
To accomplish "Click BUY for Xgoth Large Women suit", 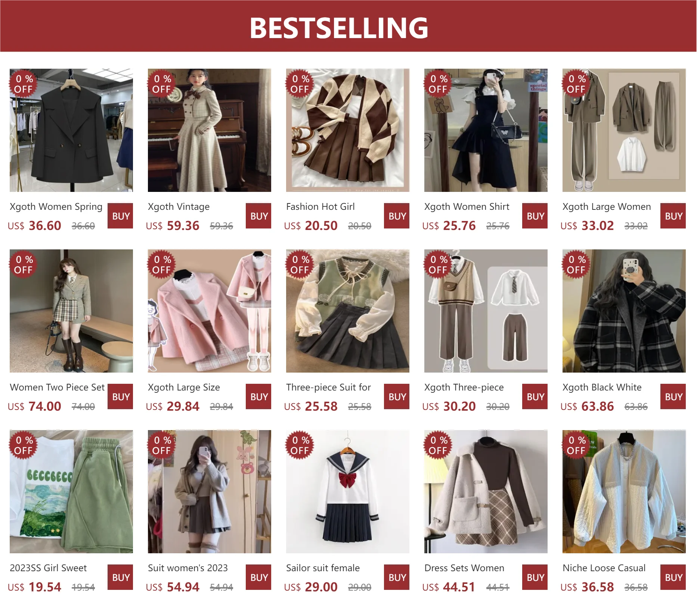I will tap(673, 216).
